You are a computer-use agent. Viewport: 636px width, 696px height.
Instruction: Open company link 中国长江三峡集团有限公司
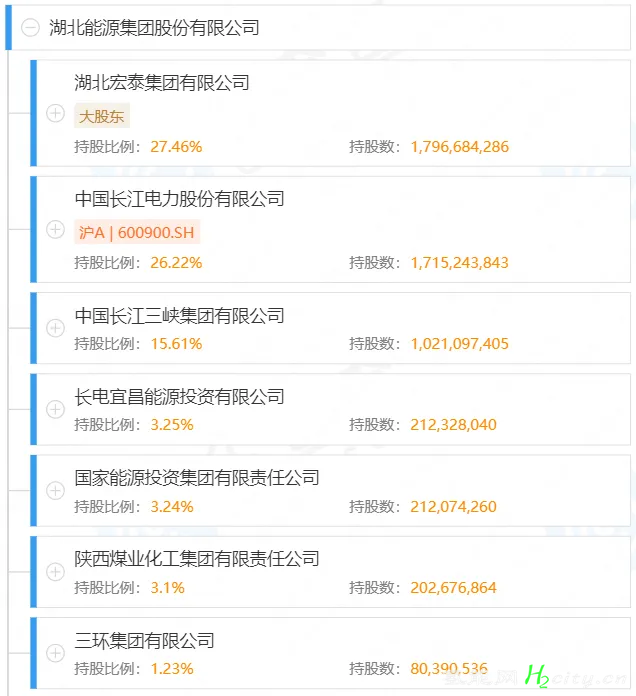[179, 316]
